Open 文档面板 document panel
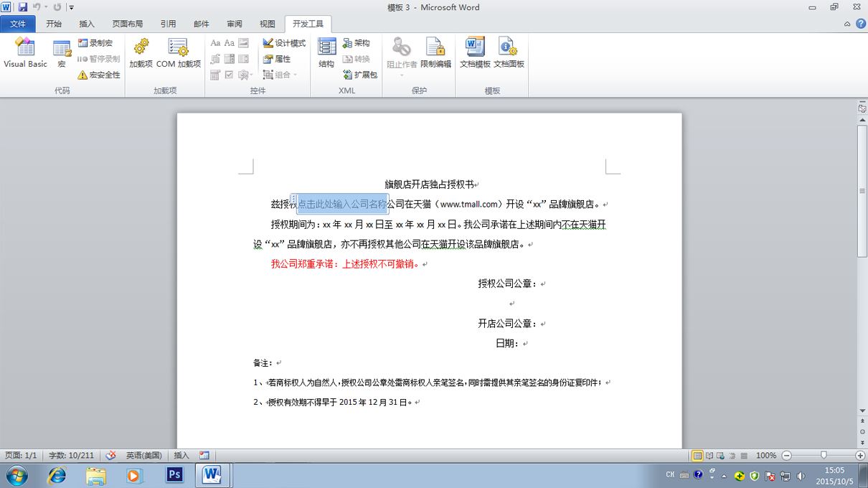868x488 pixels. click(x=509, y=54)
